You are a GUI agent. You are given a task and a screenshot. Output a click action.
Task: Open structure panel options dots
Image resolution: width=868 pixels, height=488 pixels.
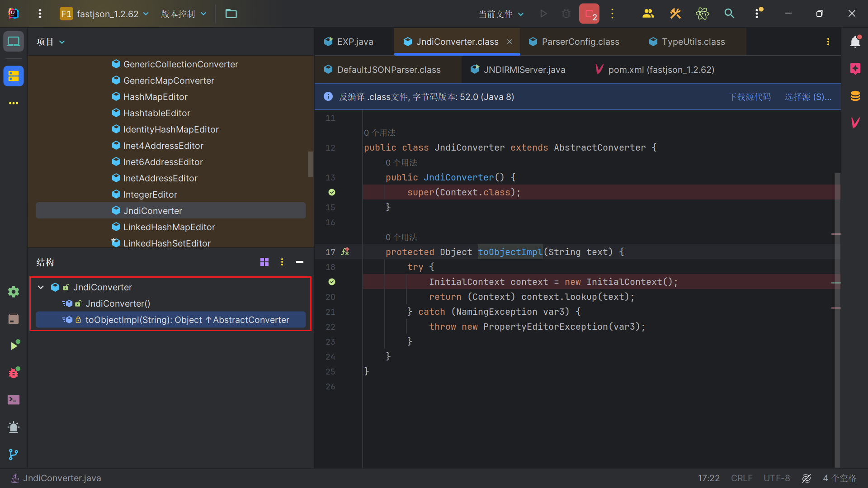tap(282, 262)
